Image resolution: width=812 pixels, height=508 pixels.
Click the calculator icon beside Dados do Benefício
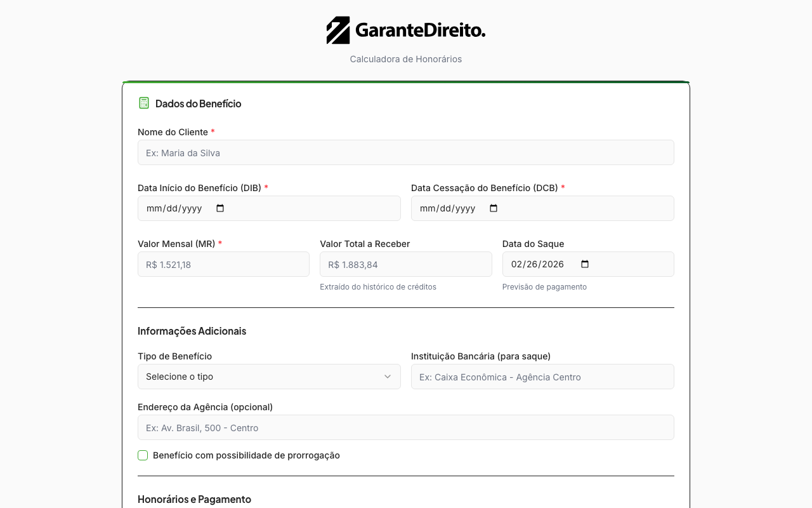pos(144,103)
